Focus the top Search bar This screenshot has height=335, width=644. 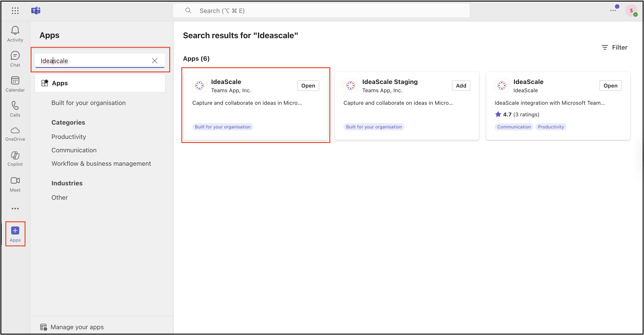click(x=321, y=10)
